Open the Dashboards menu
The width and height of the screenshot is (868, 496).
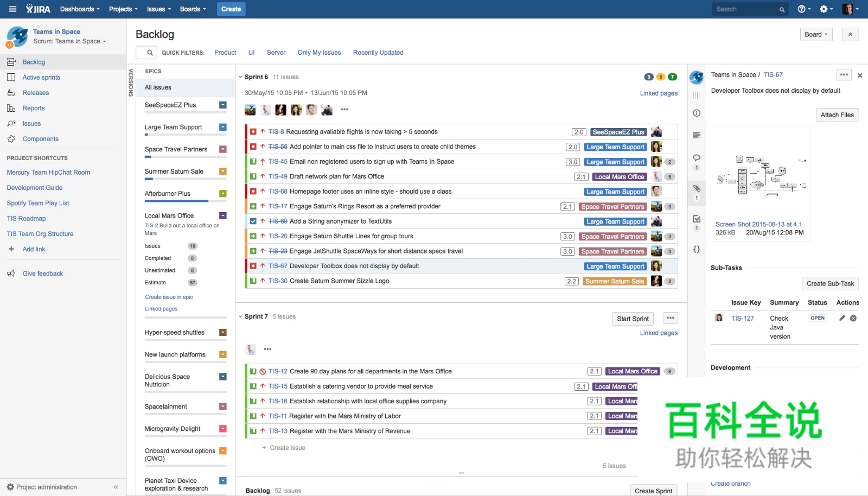pyautogui.click(x=80, y=9)
